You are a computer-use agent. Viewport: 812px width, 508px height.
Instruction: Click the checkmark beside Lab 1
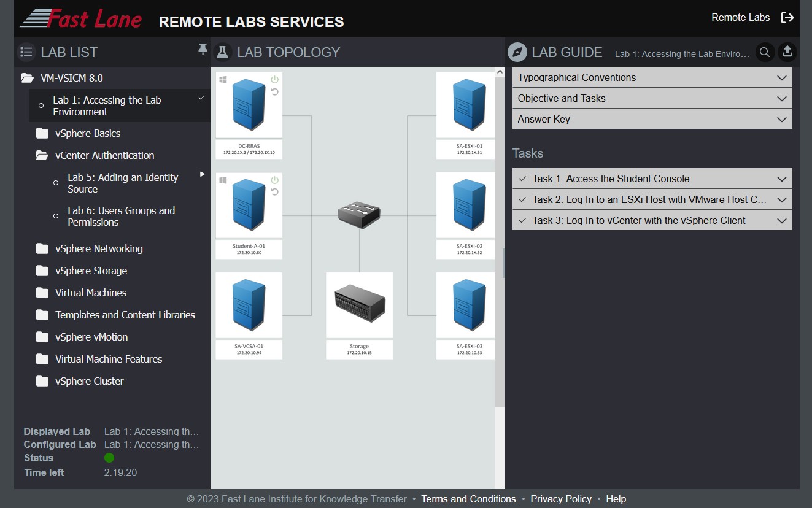point(201,98)
